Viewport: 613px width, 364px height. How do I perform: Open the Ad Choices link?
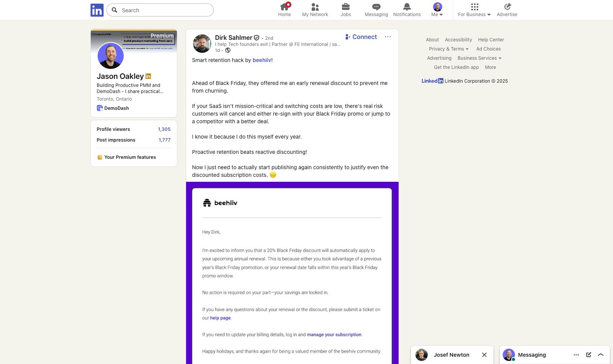(488, 49)
